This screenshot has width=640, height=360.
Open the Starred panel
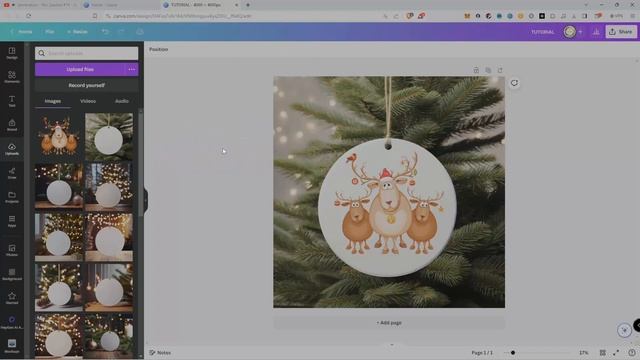(x=12, y=298)
